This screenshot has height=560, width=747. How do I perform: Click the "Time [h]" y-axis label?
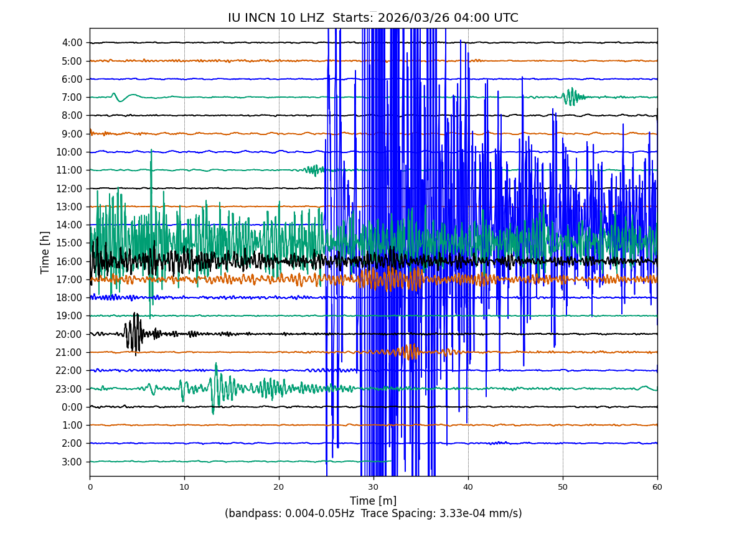[x=45, y=252]
